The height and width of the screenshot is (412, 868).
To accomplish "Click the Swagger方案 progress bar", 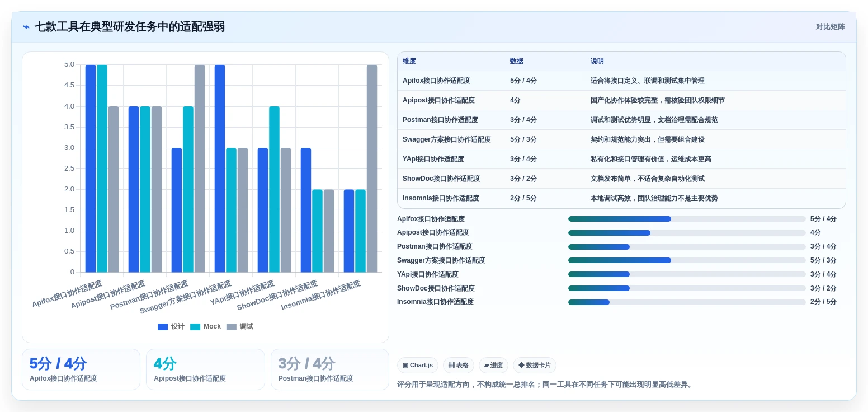I will pyautogui.click(x=687, y=260).
